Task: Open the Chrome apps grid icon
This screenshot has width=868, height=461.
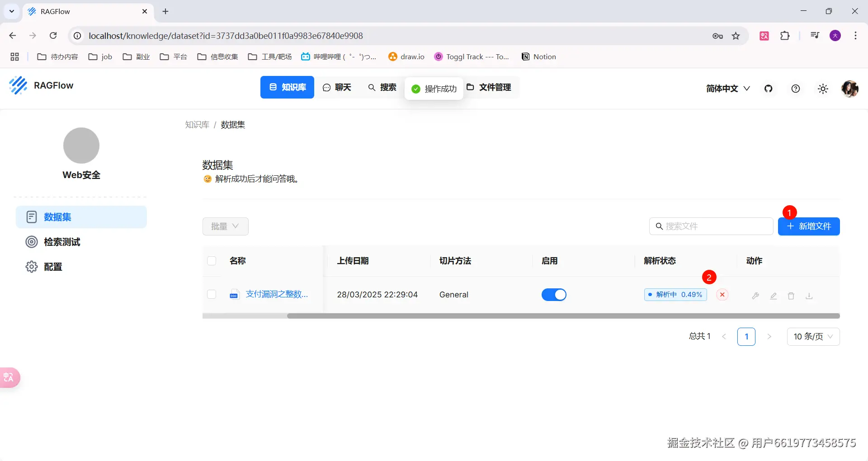Action: click(x=14, y=56)
